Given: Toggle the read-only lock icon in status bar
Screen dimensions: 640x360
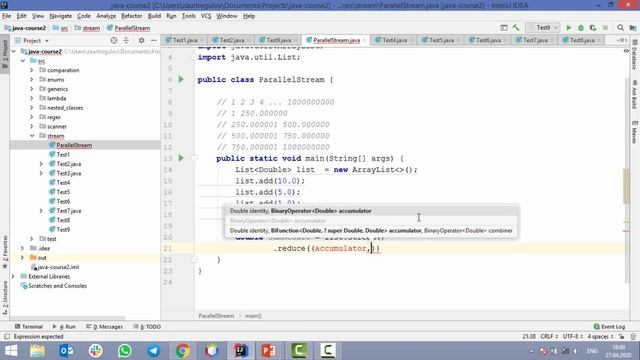Looking at the screenshot, I should 621,337.
